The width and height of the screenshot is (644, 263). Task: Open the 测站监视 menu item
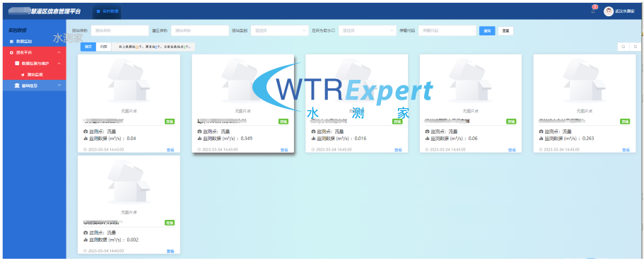(x=34, y=75)
